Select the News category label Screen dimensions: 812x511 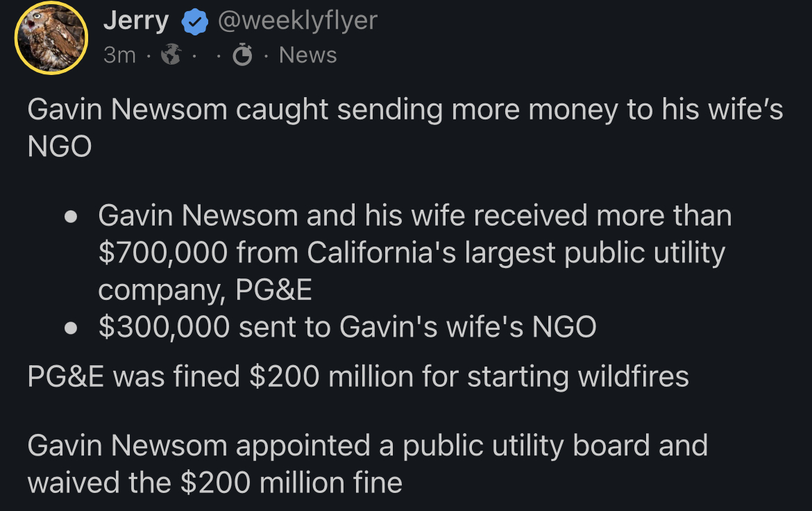point(307,56)
